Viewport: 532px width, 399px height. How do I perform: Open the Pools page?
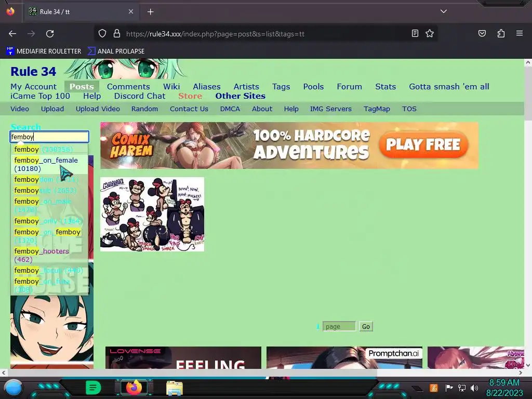[x=313, y=87]
